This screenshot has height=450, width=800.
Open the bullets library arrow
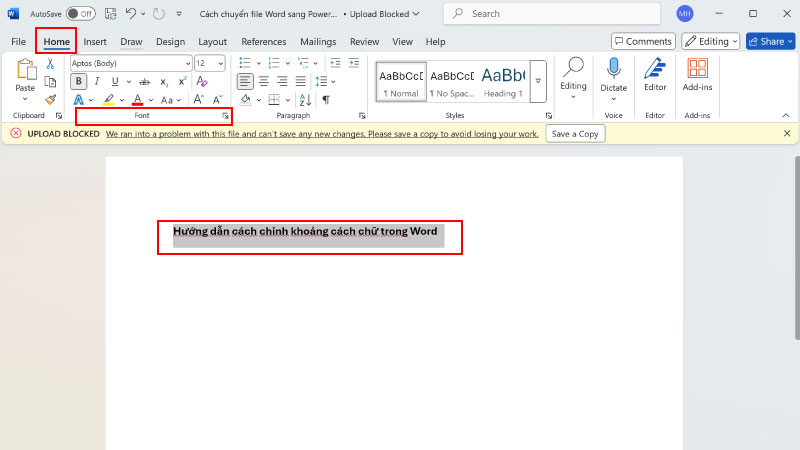(259, 63)
